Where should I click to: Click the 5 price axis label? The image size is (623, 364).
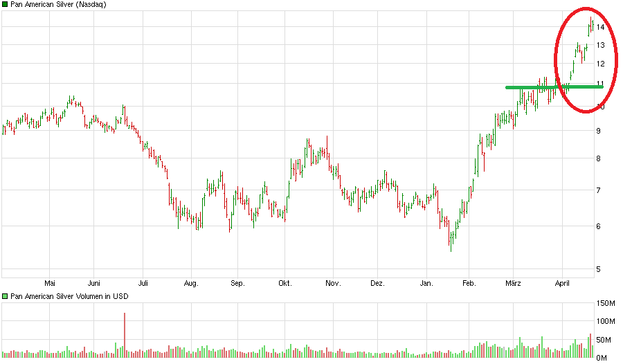pyautogui.click(x=599, y=269)
